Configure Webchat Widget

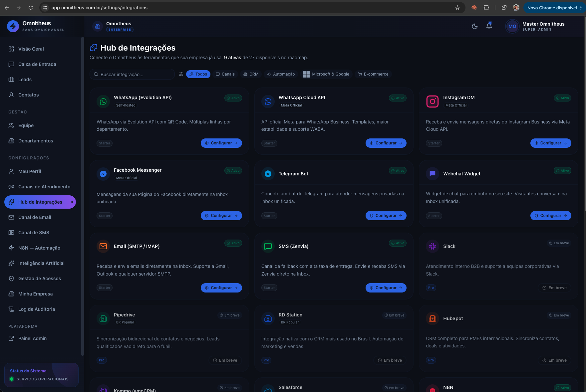point(551,216)
